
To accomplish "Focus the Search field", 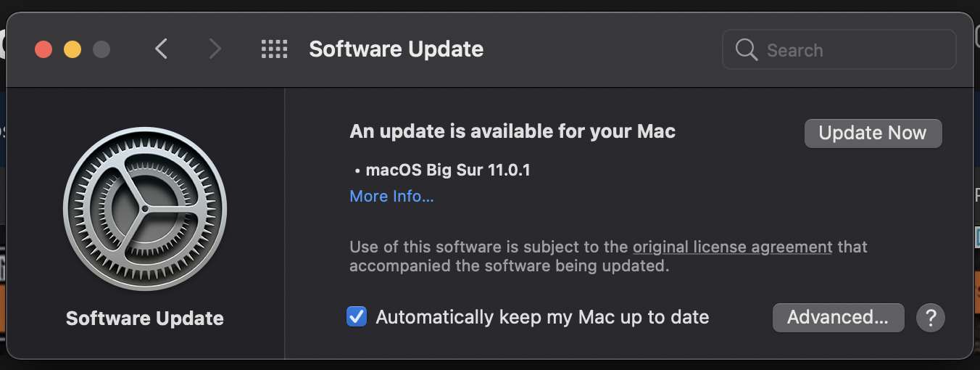I will pos(839,50).
